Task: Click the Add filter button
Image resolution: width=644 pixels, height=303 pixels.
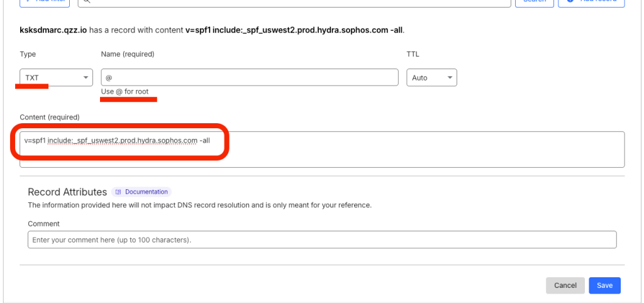Action: tap(46, 2)
